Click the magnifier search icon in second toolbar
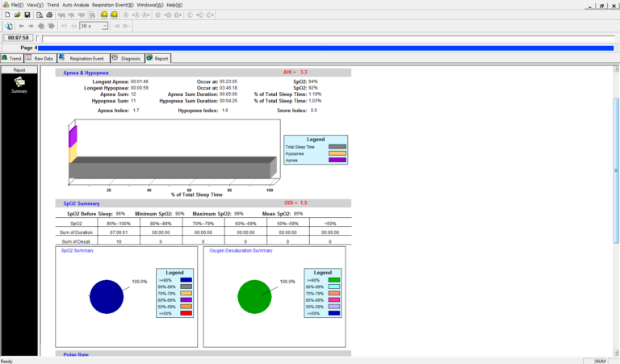 [x=8, y=26]
